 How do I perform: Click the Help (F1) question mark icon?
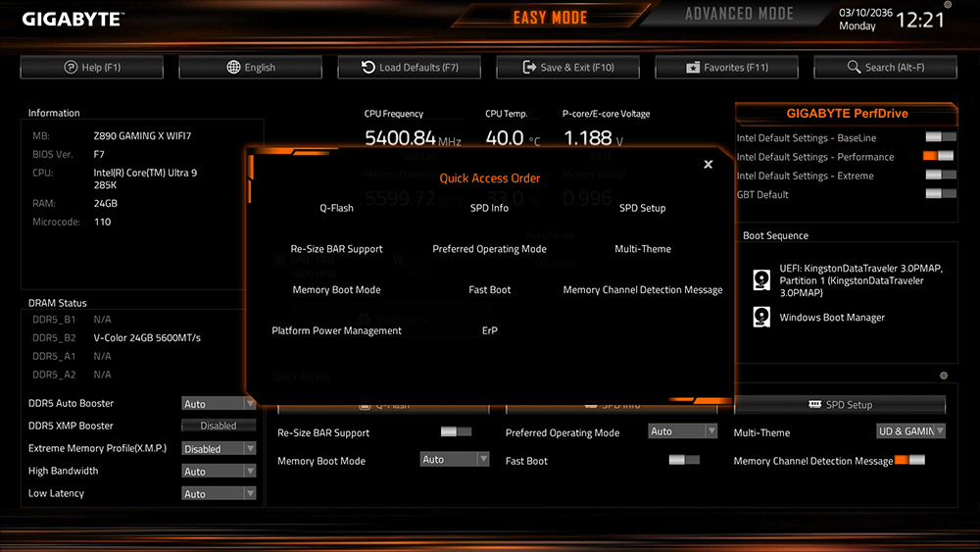(71, 68)
